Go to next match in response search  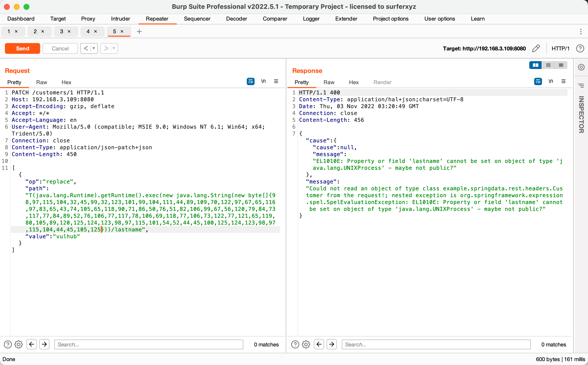click(x=332, y=344)
